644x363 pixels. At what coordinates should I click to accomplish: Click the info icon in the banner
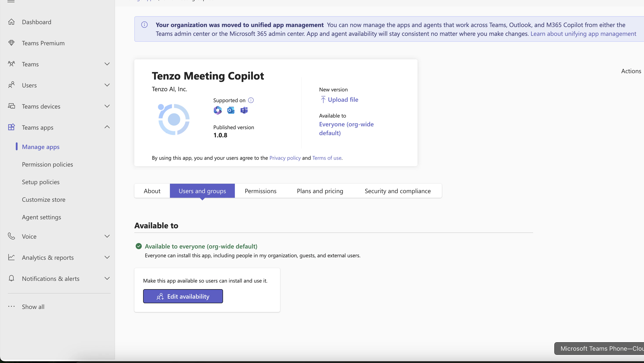(144, 25)
